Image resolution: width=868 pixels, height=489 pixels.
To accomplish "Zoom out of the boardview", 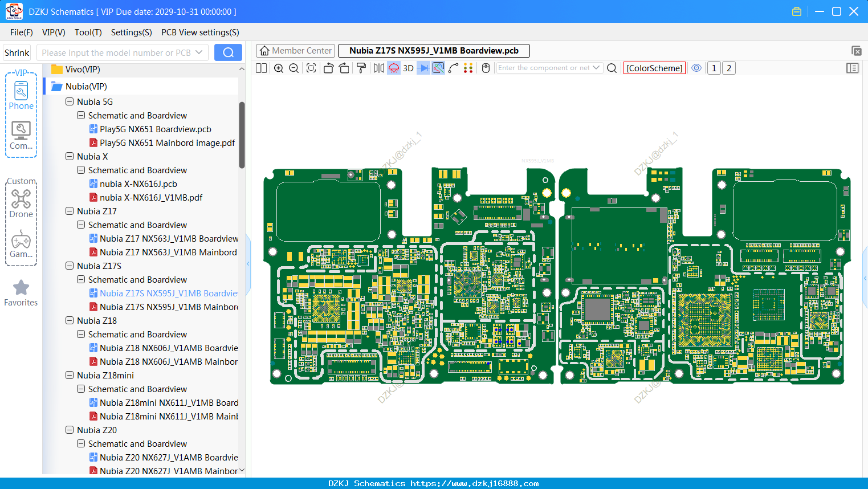I will click(294, 68).
